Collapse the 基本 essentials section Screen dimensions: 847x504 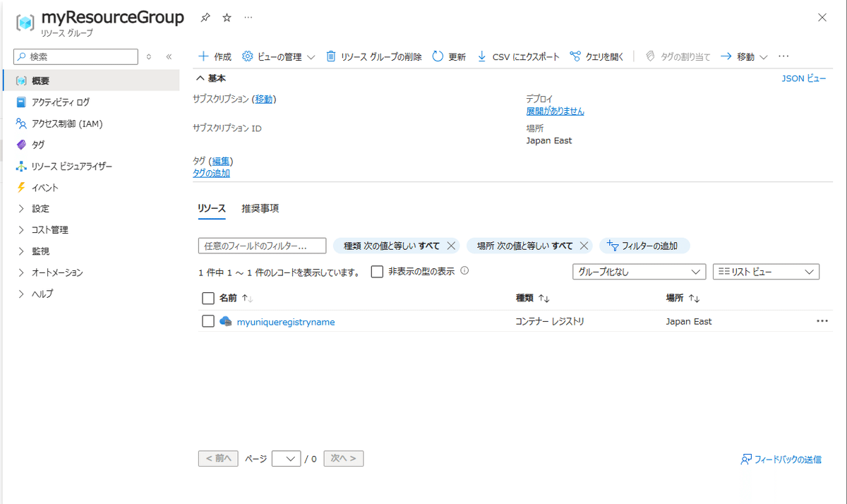pyautogui.click(x=212, y=78)
